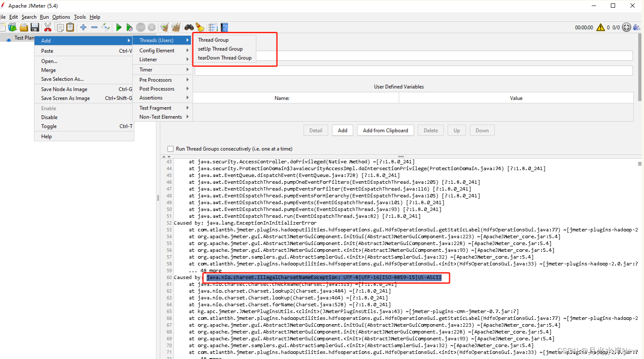Open the Edit menu
The width and height of the screenshot is (644, 359).
(14, 17)
